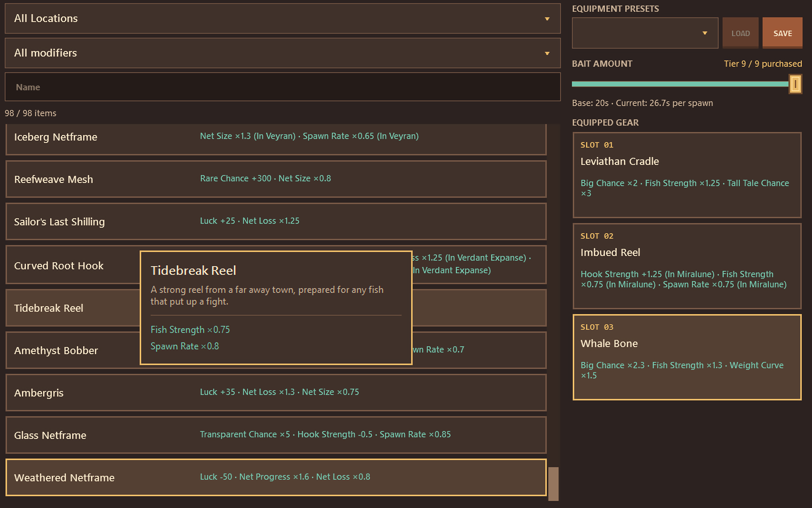Screen dimensions: 812x508
Task: Click 'Luck +25 · Net Loss ×1.25' text
Action: (x=249, y=221)
